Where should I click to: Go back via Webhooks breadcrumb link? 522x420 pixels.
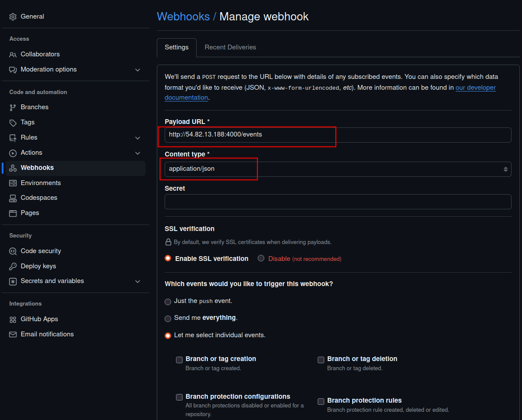pos(183,16)
